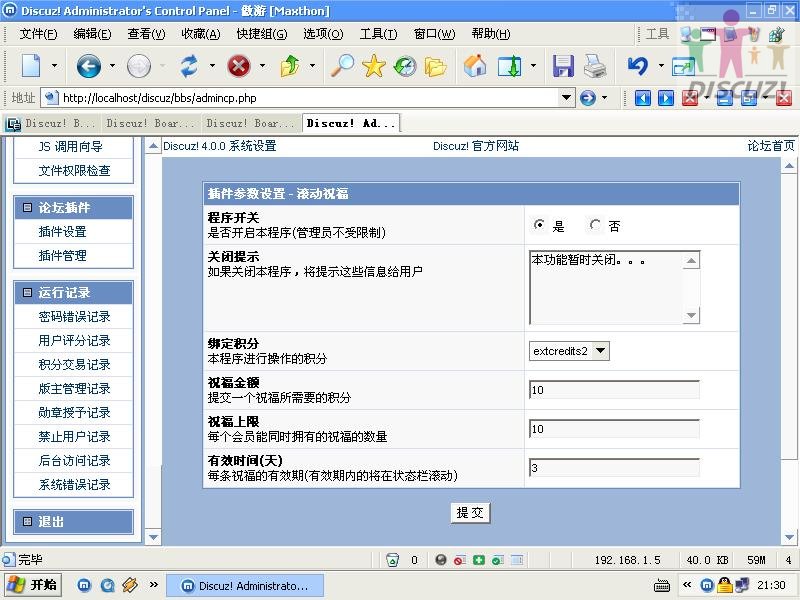Click the grey sphere status bar icon
Screen dimensions: 800x600
point(441,560)
